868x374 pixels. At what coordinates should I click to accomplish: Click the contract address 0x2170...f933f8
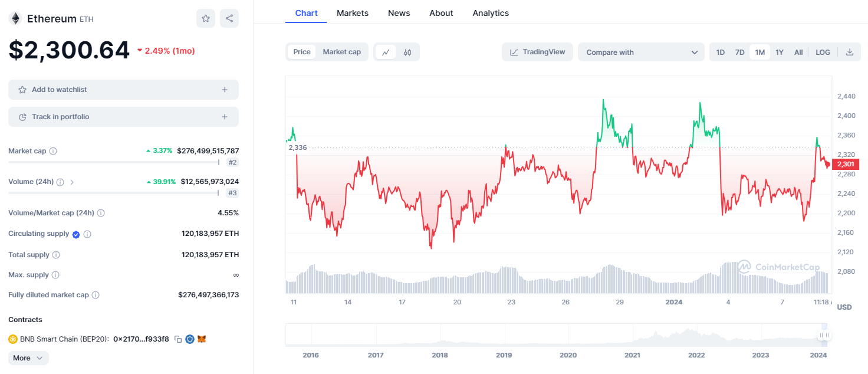point(141,339)
